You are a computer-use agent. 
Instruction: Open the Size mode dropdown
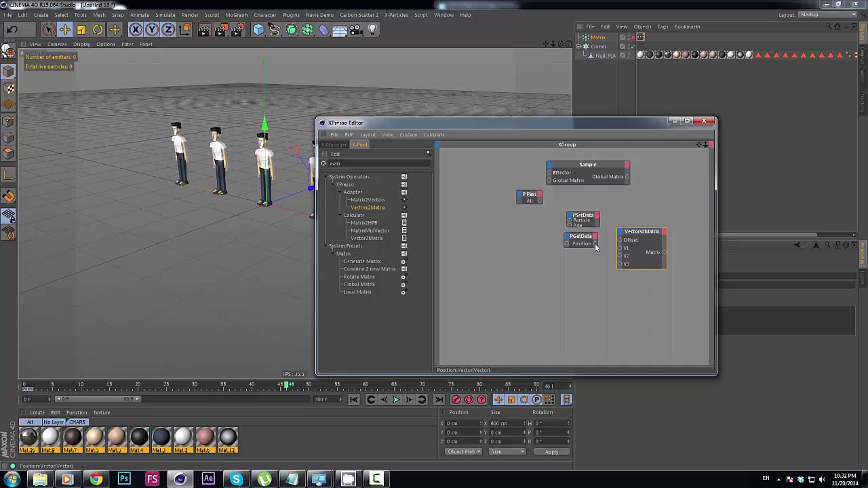[x=507, y=451]
